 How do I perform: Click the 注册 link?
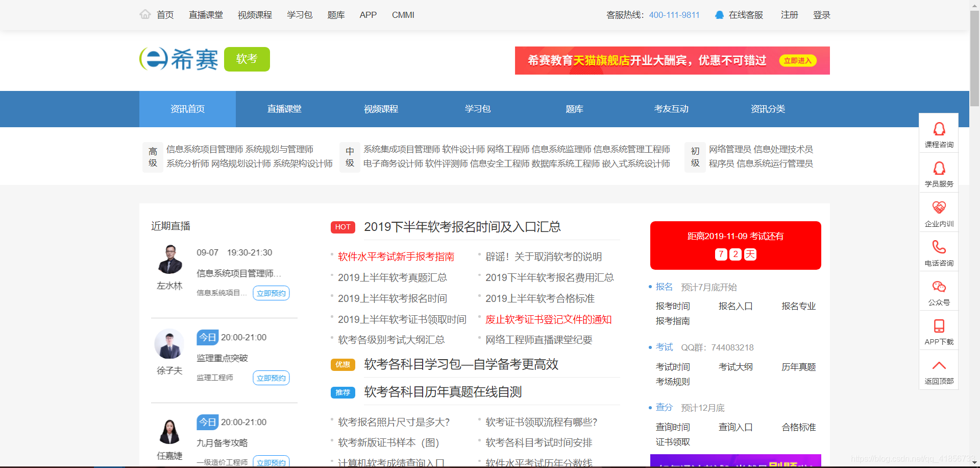coord(789,15)
